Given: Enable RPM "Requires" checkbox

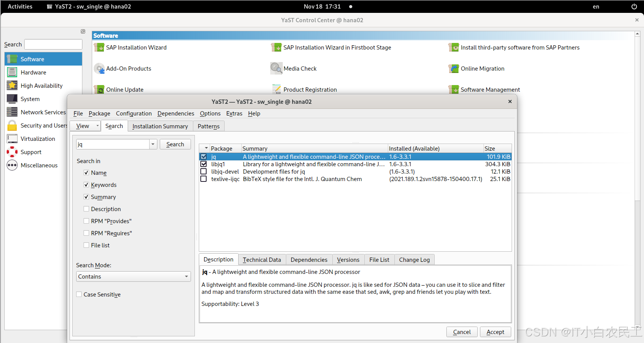Looking at the screenshot, I should pos(86,233).
